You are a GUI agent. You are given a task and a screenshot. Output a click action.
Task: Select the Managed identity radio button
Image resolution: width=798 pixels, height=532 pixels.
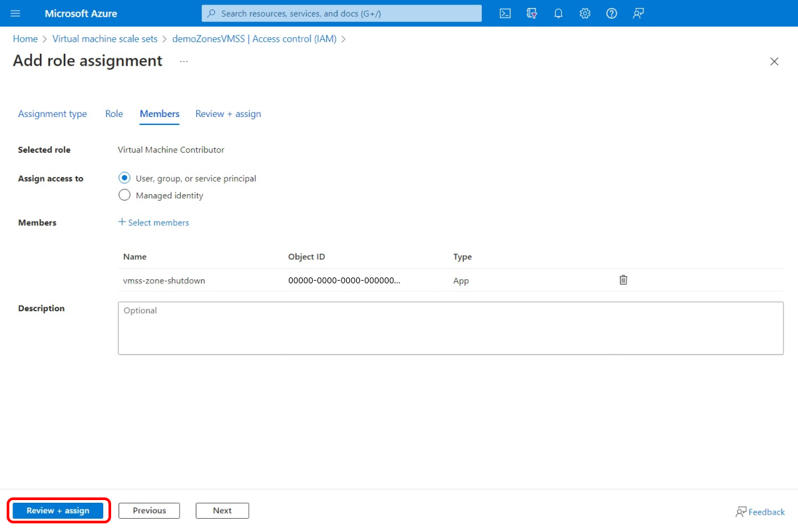124,195
